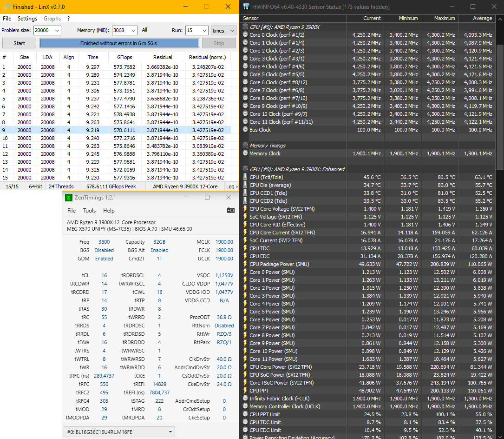Click the All memory button in LinX

(x=144, y=30)
